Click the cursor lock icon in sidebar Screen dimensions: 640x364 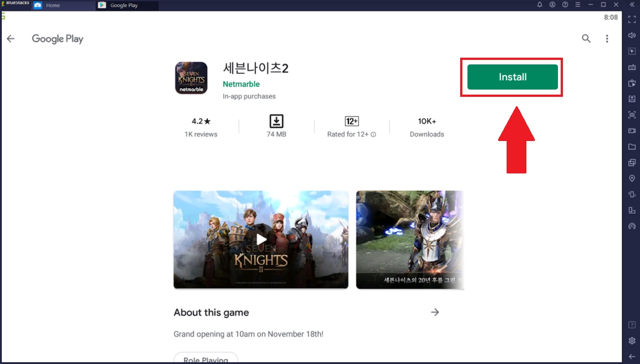point(632,51)
